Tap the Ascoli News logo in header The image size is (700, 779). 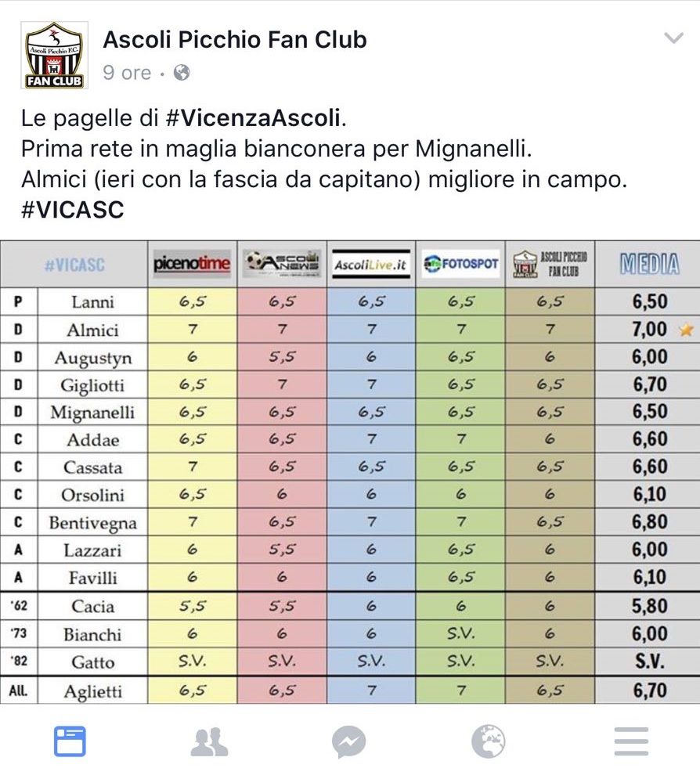tap(282, 264)
